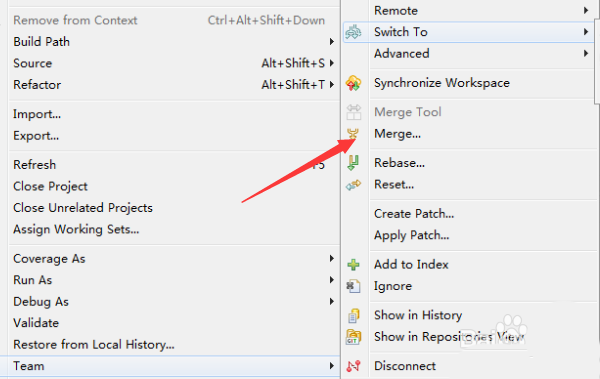Viewport: 600px width, 379px height.
Task: Click the Git Repositories View icon
Action: click(353, 337)
